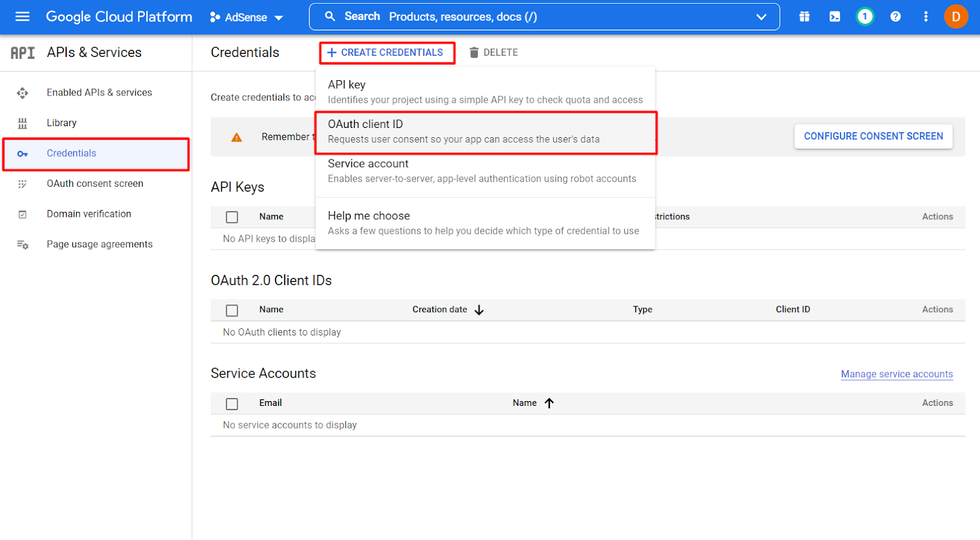Click the DELETE button
The image size is (980, 540).
coord(494,53)
